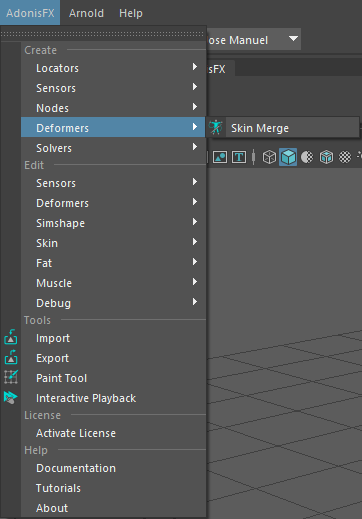Click the Interactive Playback icon
The image size is (362, 519).
click(11, 397)
